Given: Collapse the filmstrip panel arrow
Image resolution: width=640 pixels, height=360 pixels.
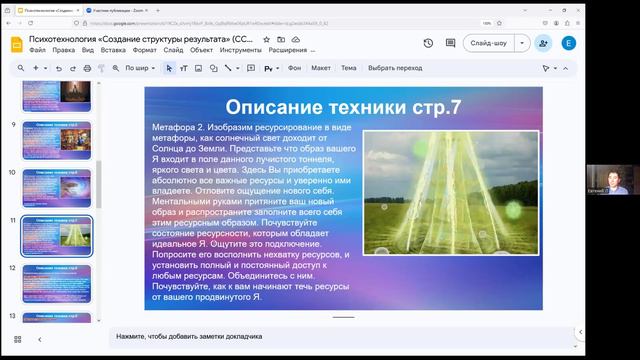Looking at the screenshot, I should 40,339.
